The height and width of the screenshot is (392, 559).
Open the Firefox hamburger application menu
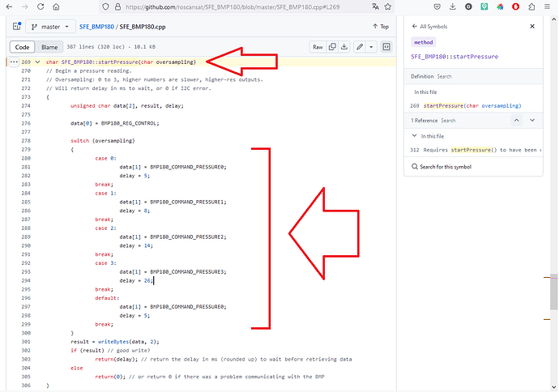tap(547, 6)
